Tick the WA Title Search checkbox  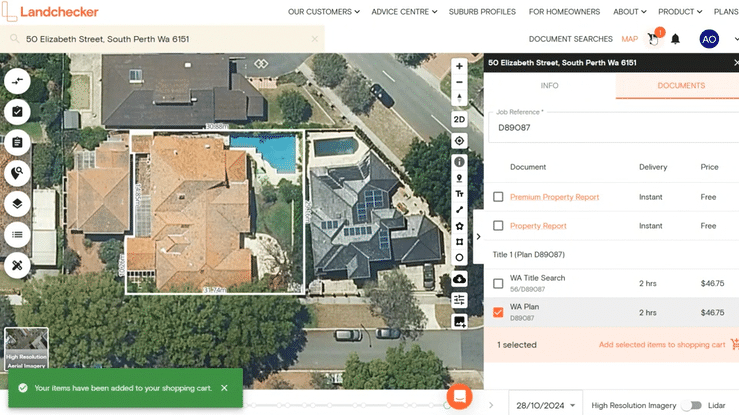pos(498,284)
